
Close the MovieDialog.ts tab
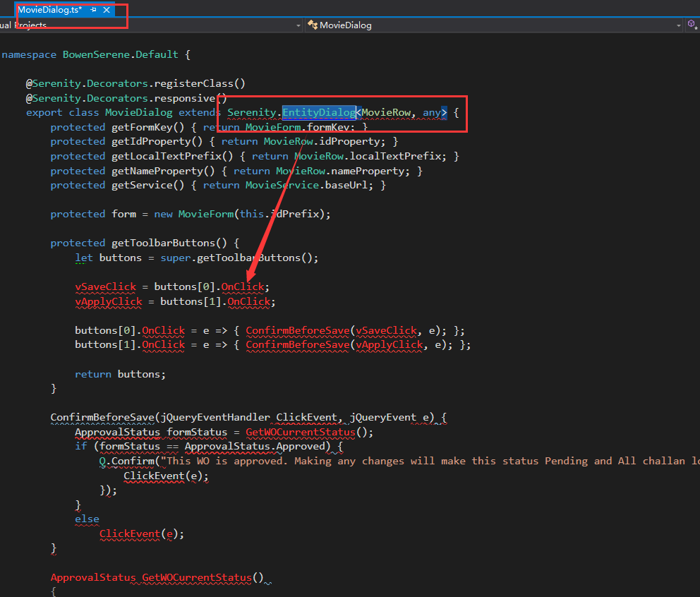click(x=107, y=10)
